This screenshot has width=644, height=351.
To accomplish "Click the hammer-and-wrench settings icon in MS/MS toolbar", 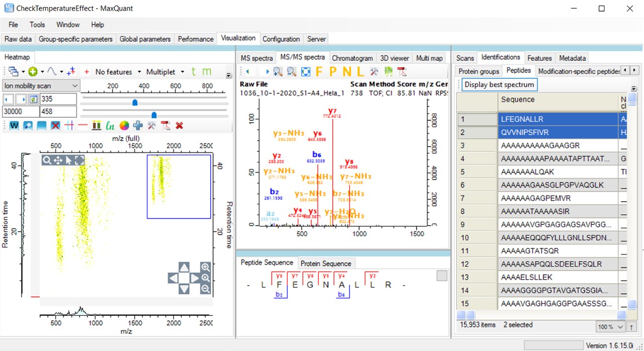I will [374, 72].
